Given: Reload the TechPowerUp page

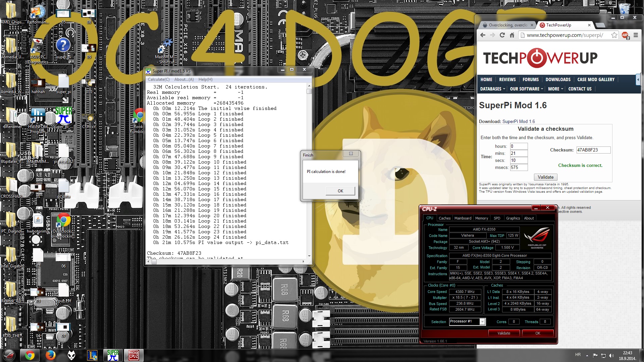Looking at the screenshot, I should pyautogui.click(x=502, y=35).
